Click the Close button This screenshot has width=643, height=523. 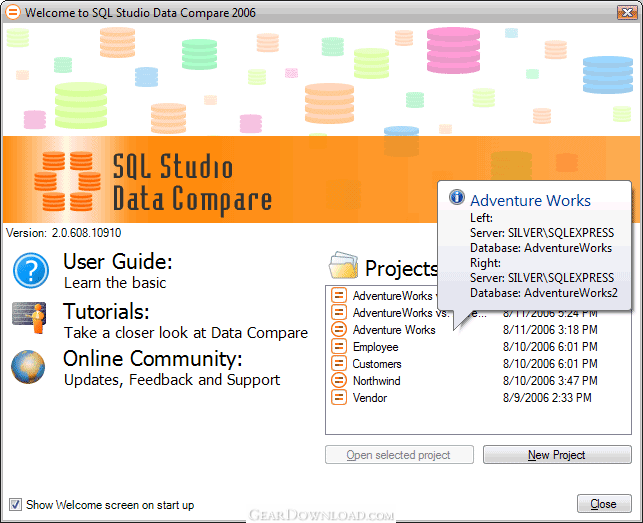[x=604, y=504]
